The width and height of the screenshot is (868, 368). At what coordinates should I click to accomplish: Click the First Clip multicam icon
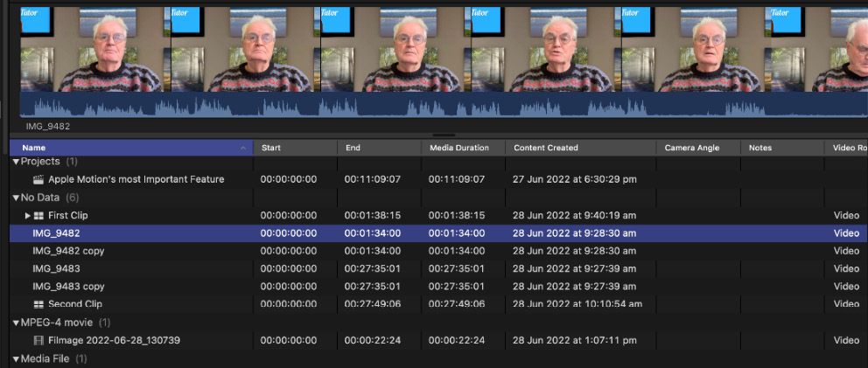38,215
